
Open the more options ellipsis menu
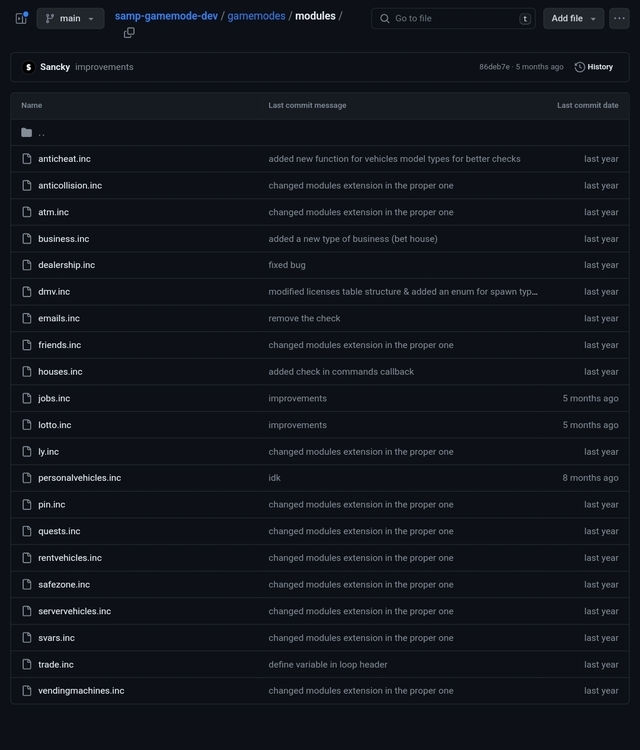point(619,19)
